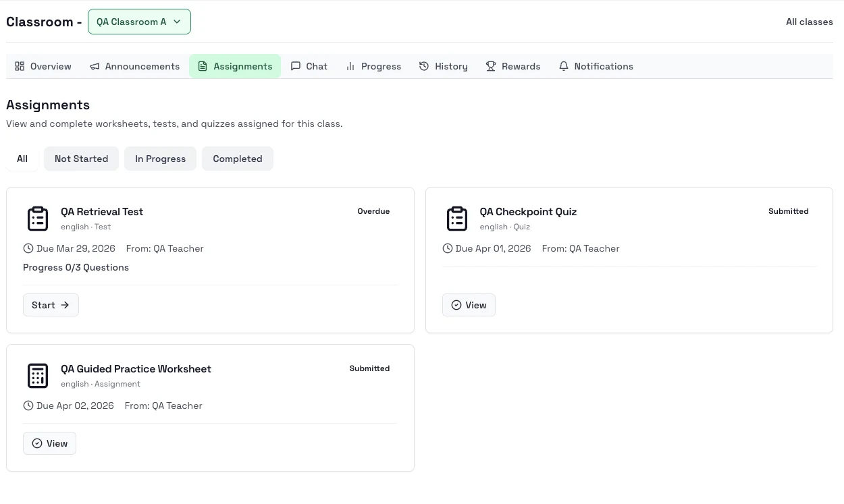Screen dimensions: 844x504
Task: Start the QA Retrieval Test
Action: (x=51, y=305)
